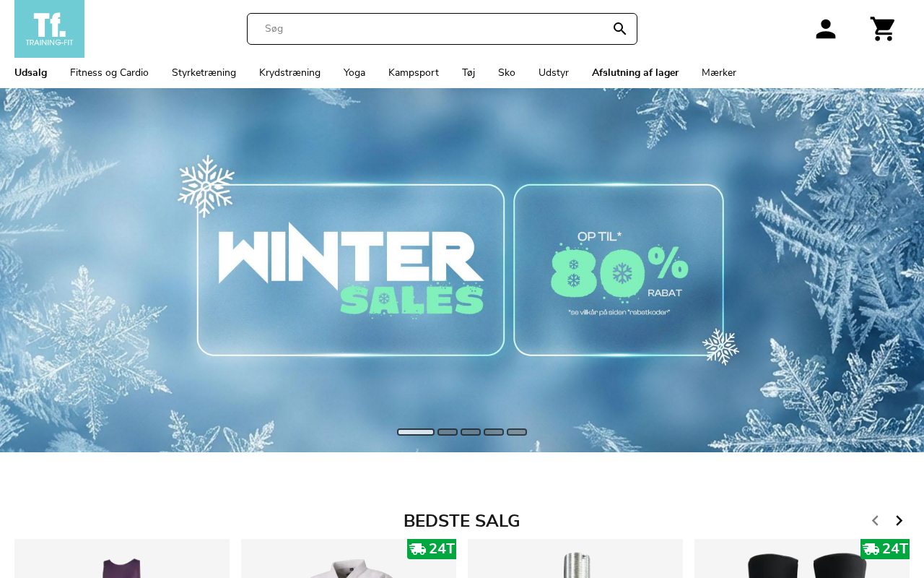Open the Udsalg menu item
Image resolution: width=924 pixels, height=578 pixels.
click(31, 72)
